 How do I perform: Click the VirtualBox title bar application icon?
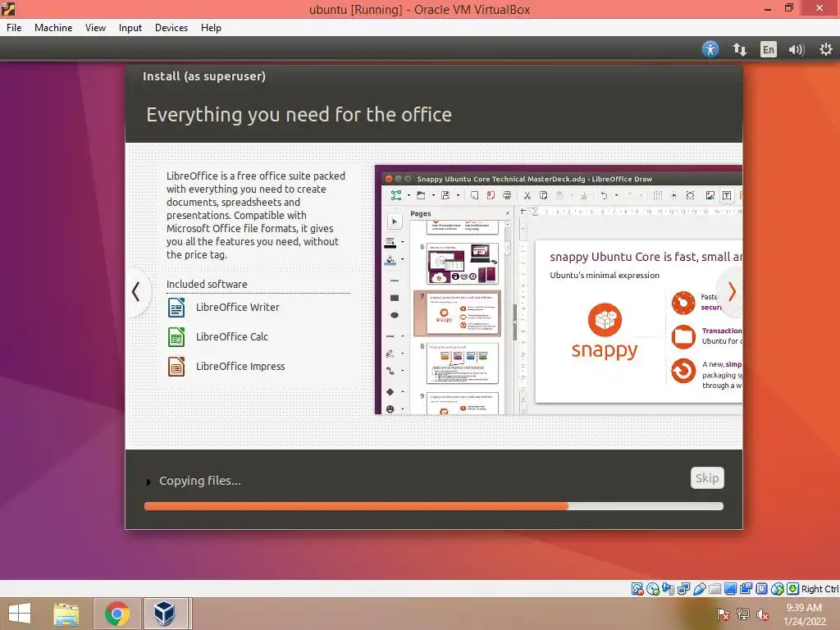click(8, 8)
